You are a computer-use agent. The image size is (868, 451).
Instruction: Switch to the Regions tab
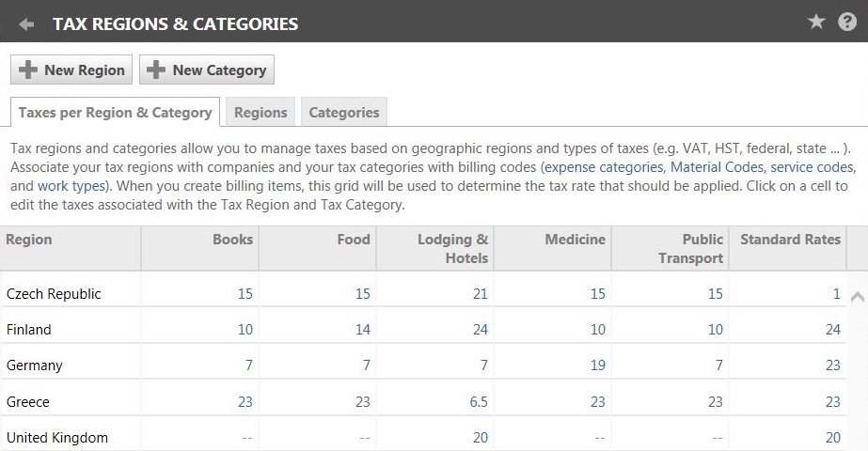[260, 112]
